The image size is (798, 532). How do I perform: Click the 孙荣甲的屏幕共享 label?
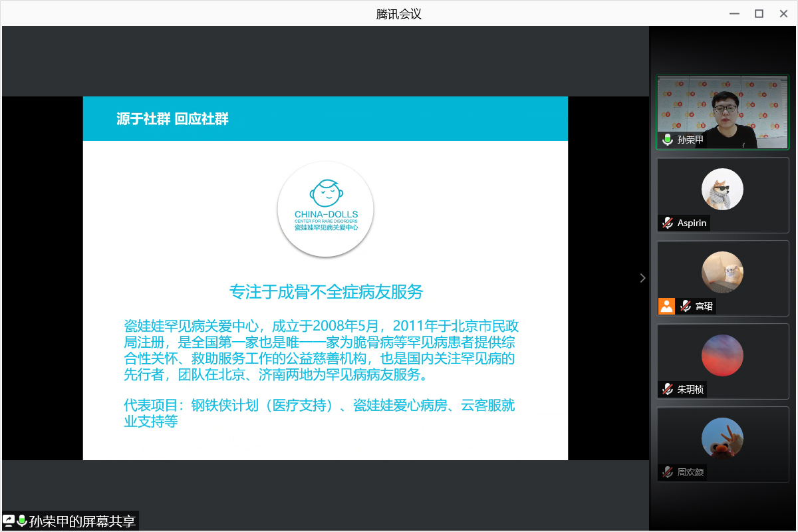[82, 521]
